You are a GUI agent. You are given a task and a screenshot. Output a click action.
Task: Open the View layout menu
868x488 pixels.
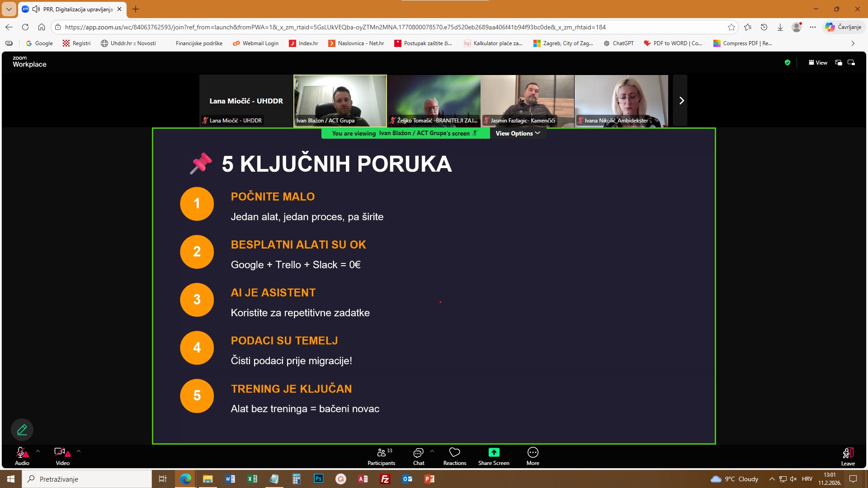point(818,63)
